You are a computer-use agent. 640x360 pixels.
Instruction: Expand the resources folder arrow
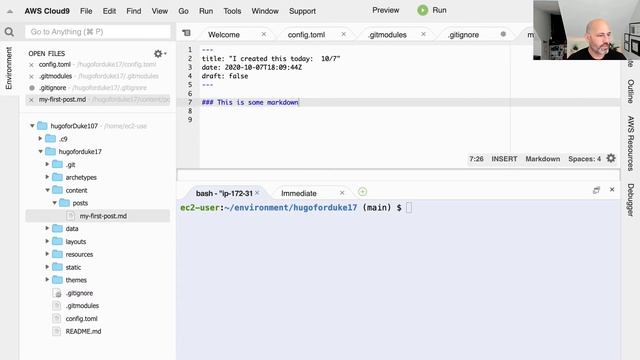[47, 254]
